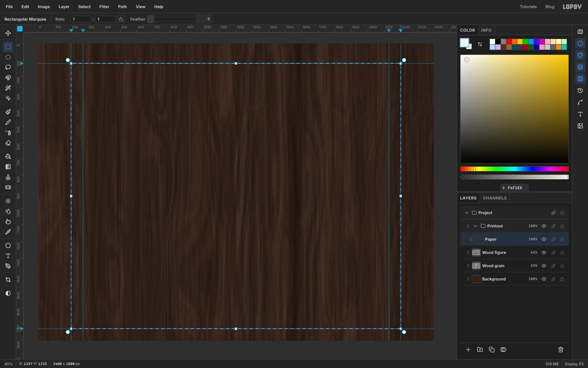Swap foreground and background colors
588x368 pixels.
click(x=480, y=44)
